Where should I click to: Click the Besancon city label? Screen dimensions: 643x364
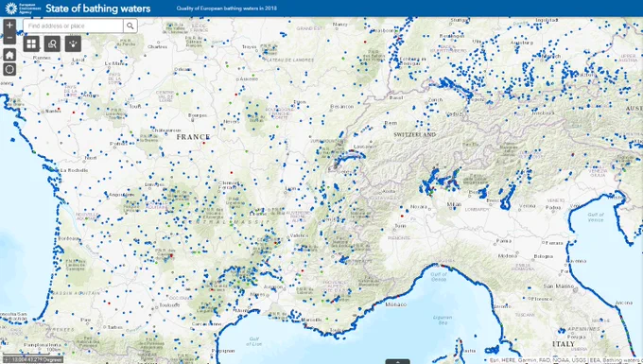341,107
